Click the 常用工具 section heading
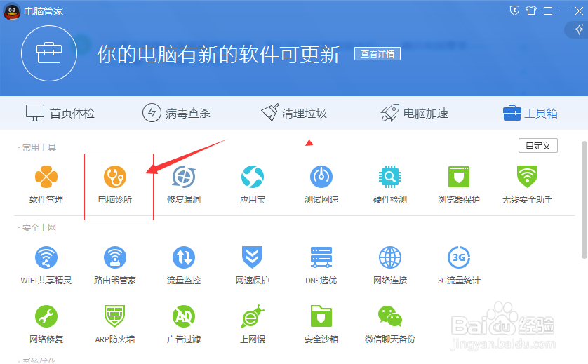 tap(39, 148)
